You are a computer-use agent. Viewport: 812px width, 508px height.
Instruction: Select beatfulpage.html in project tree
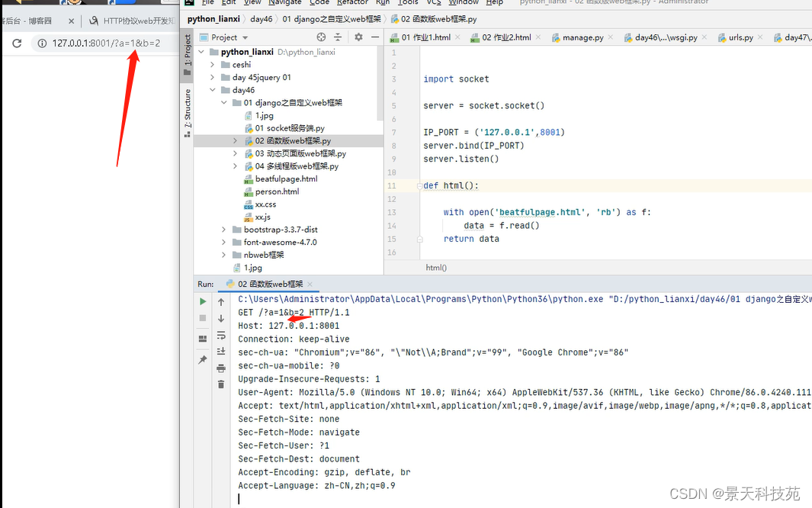click(287, 179)
